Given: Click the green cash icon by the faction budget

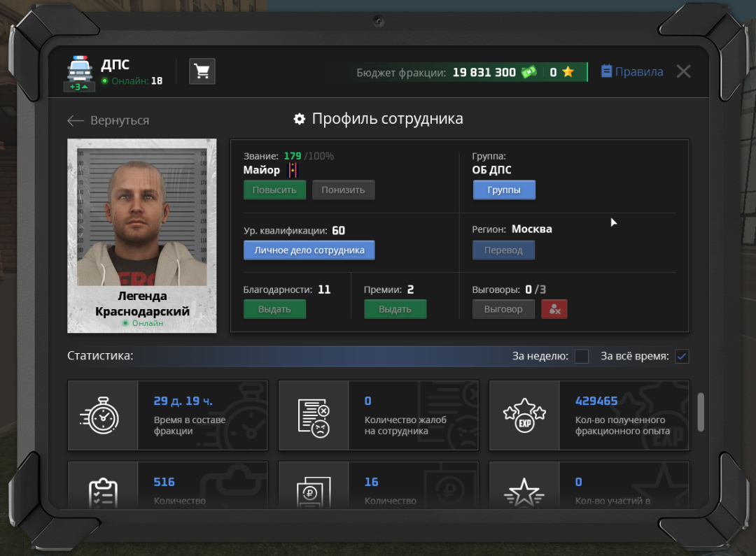Looking at the screenshot, I should [x=529, y=72].
